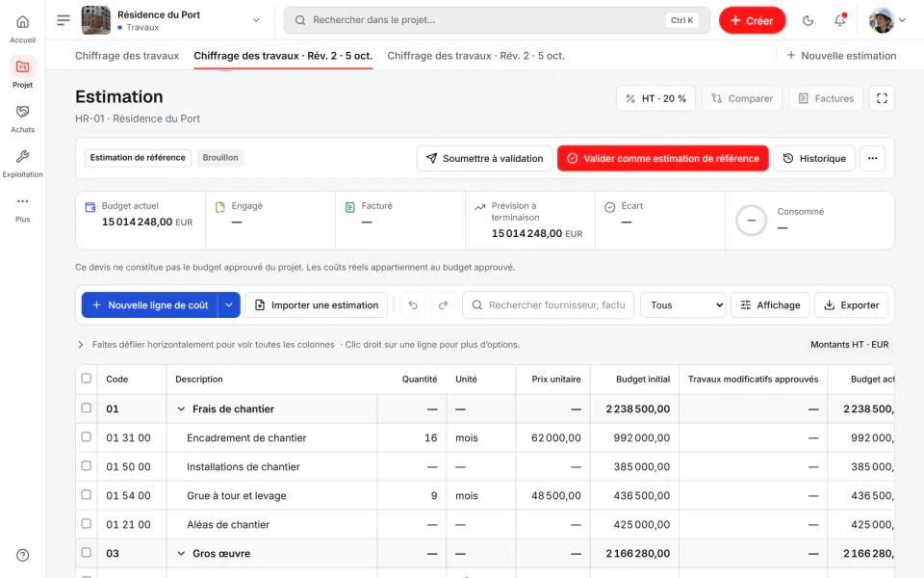Image resolution: width=924 pixels, height=578 pixels.
Task: Click Importer une estimation
Action: (x=316, y=305)
